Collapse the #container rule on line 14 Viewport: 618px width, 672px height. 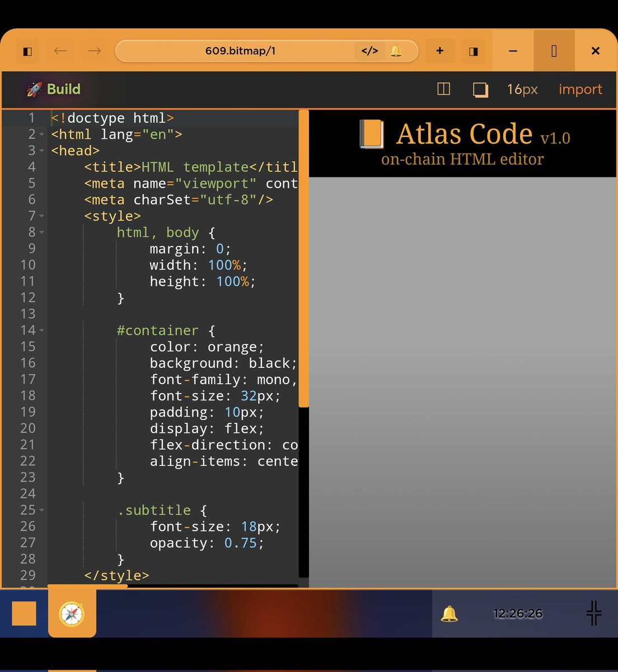tap(42, 330)
